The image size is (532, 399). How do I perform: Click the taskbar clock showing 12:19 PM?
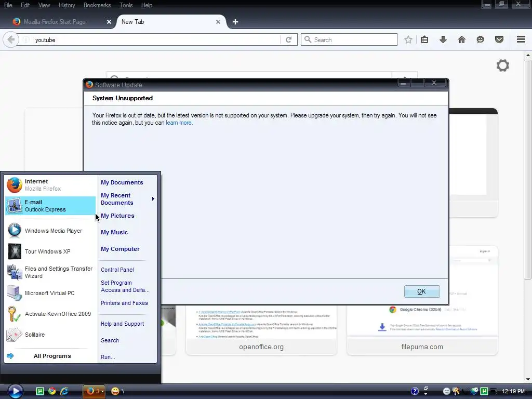tap(513, 392)
